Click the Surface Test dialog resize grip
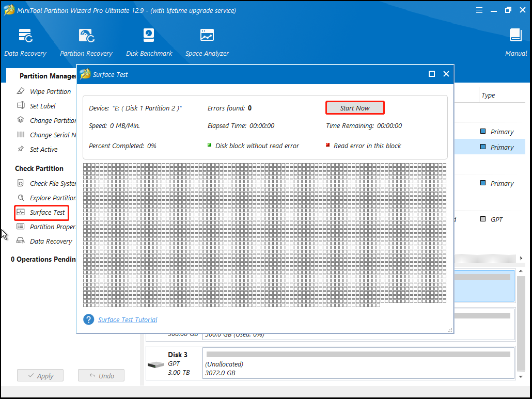The image size is (532, 399). 450,329
